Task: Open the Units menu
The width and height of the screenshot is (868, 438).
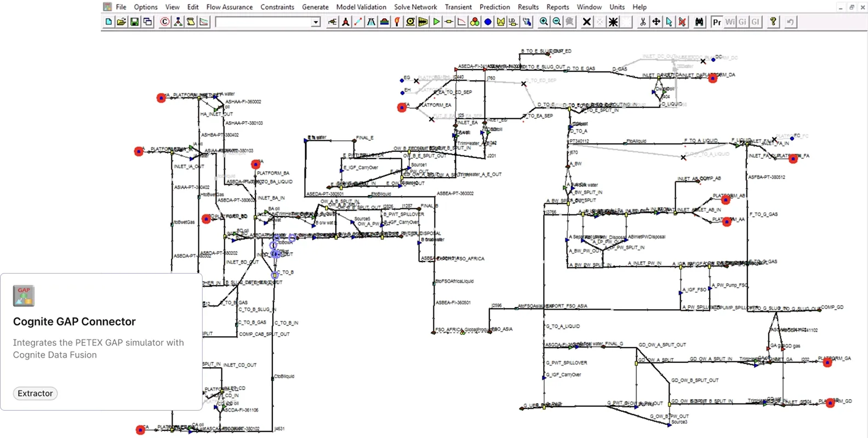Action: coord(617,7)
